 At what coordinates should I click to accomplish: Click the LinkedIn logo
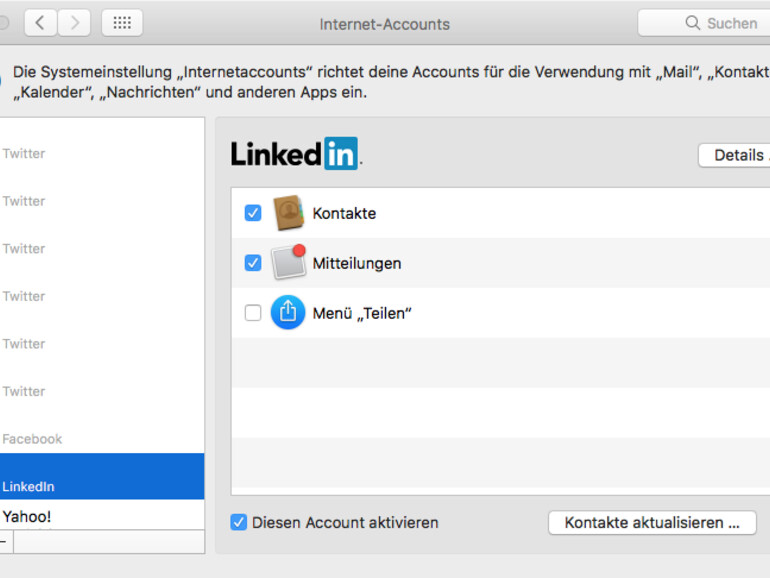click(x=296, y=154)
